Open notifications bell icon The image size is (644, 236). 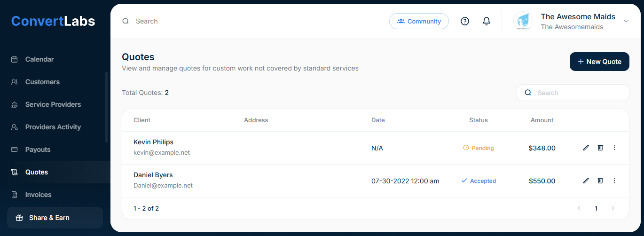click(487, 21)
